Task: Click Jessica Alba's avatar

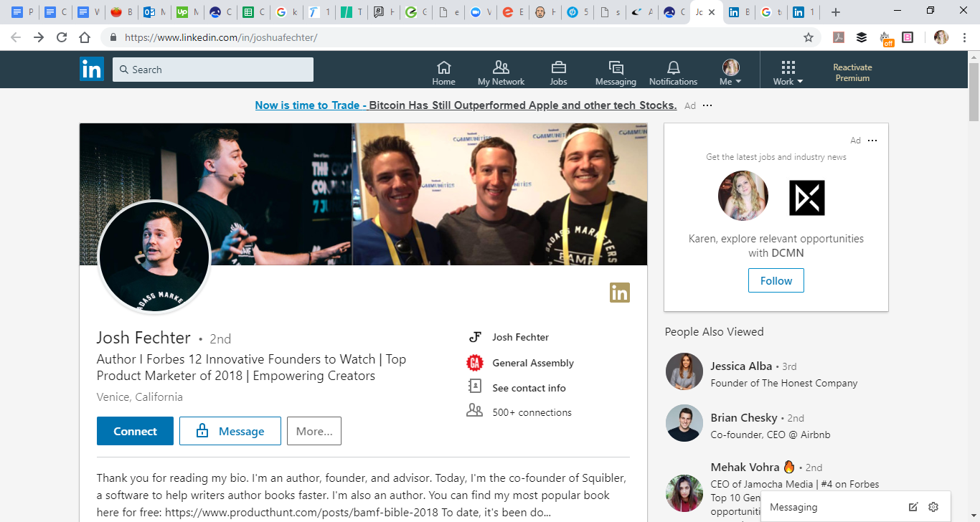Action: pos(684,371)
